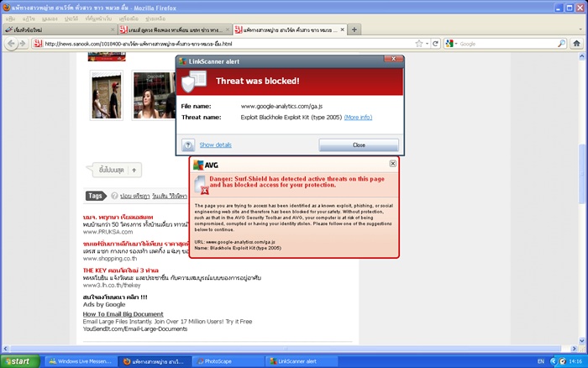Open the home page icon

[x=577, y=44]
